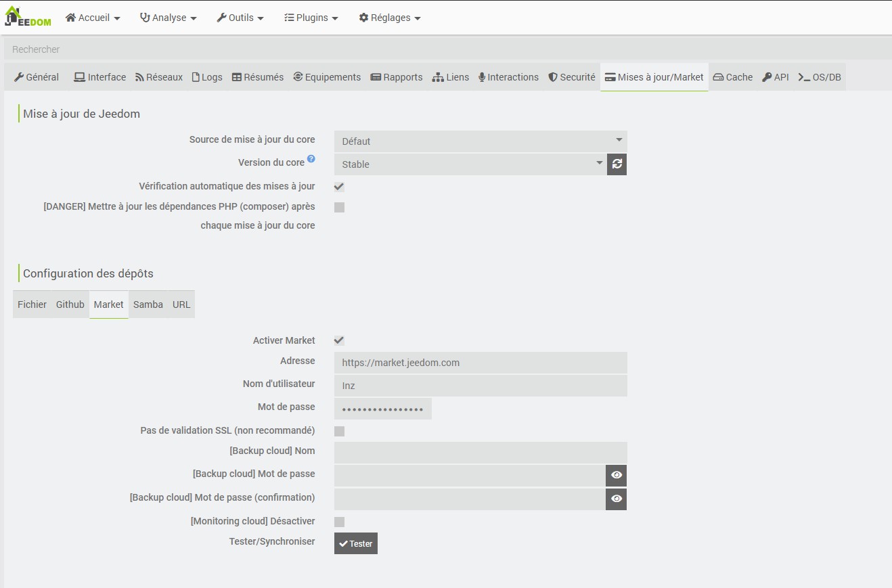
Task: Open the Réglages menu
Action: [x=390, y=18]
